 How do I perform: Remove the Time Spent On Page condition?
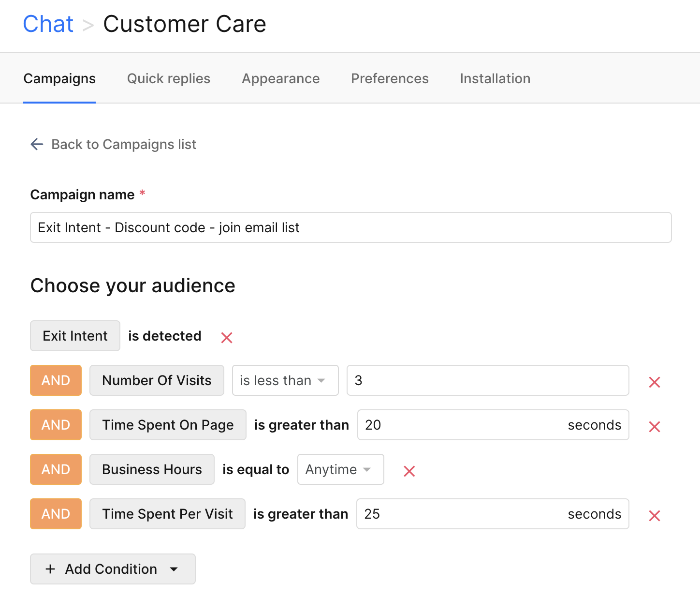point(655,427)
